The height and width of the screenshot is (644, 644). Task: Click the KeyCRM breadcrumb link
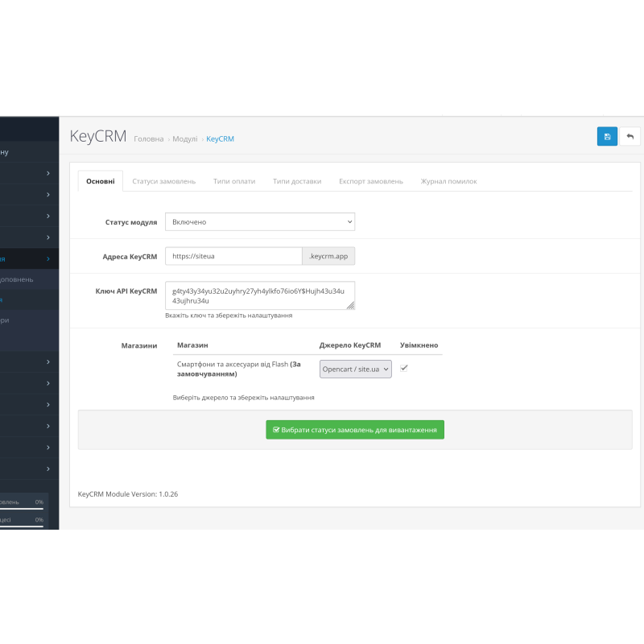coord(220,139)
